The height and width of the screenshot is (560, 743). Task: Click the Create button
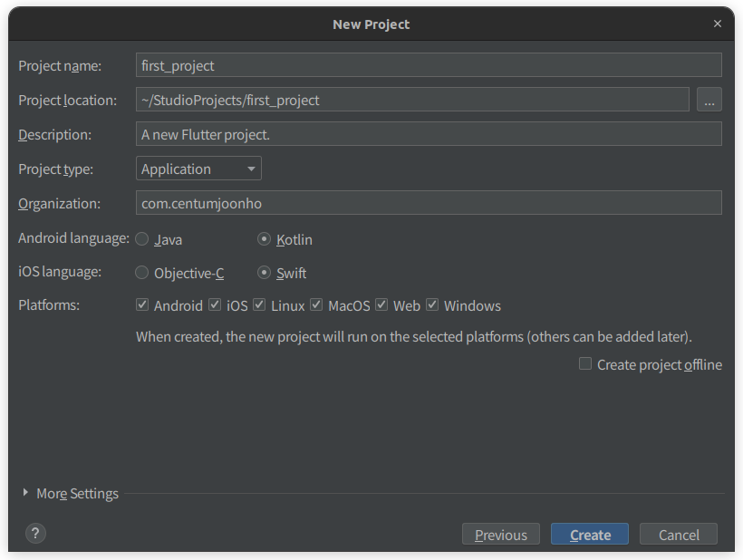click(x=590, y=534)
